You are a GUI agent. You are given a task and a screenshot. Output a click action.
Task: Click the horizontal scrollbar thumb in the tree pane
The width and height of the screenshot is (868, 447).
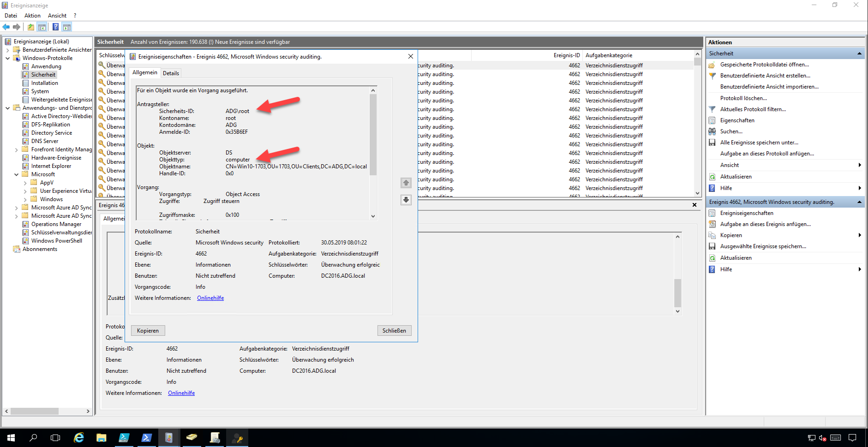pyautogui.click(x=35, y=411)
